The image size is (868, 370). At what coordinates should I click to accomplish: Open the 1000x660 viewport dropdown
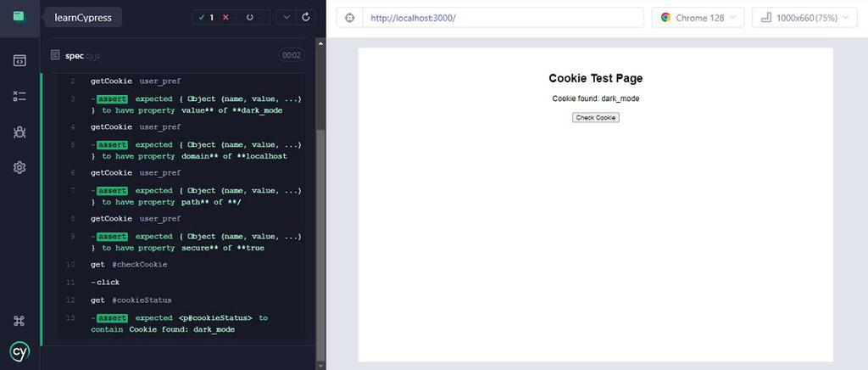click(x=805, y=18)
